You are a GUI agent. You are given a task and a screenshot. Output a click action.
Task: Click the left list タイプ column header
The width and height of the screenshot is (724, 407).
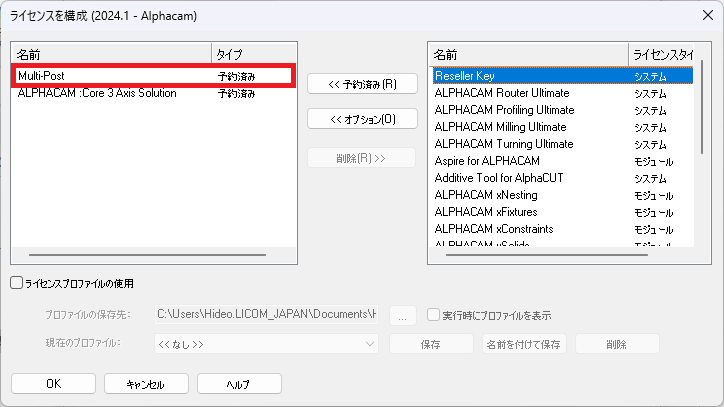pyautogui.click(x=253, y=55)
